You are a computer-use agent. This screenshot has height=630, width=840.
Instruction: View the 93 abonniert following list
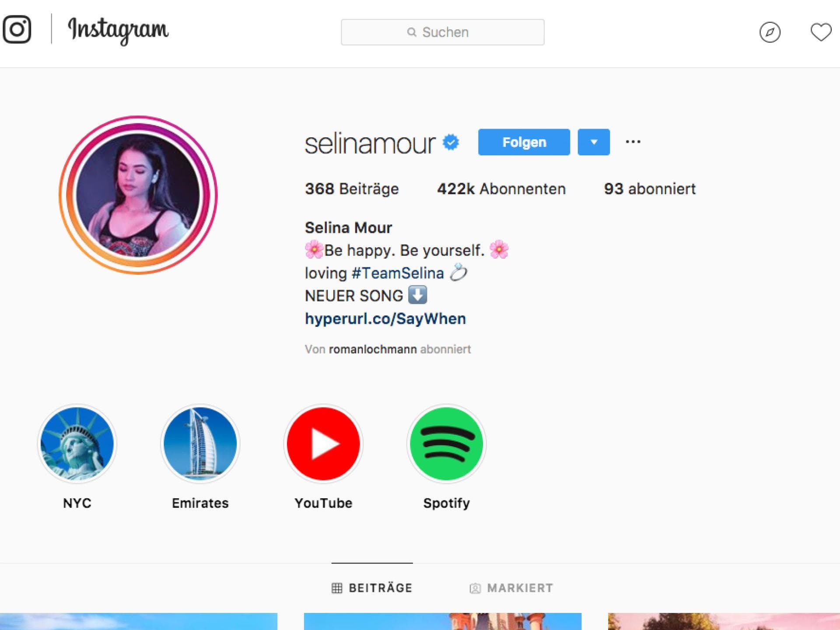[650, 189]
